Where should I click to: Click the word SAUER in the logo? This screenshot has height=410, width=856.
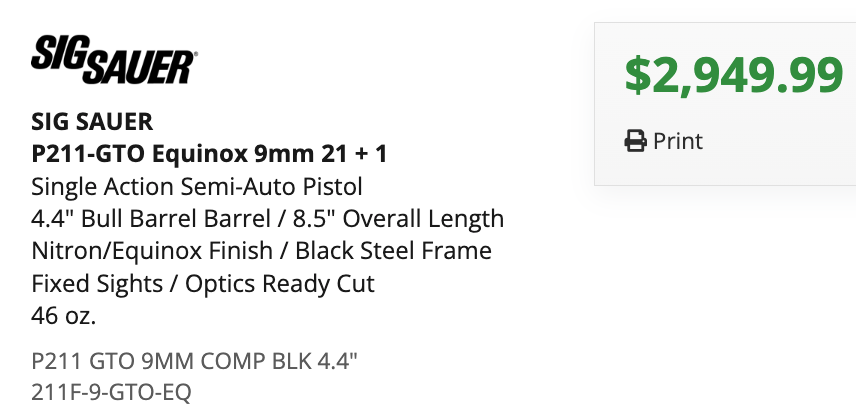[x=139, y=68]
